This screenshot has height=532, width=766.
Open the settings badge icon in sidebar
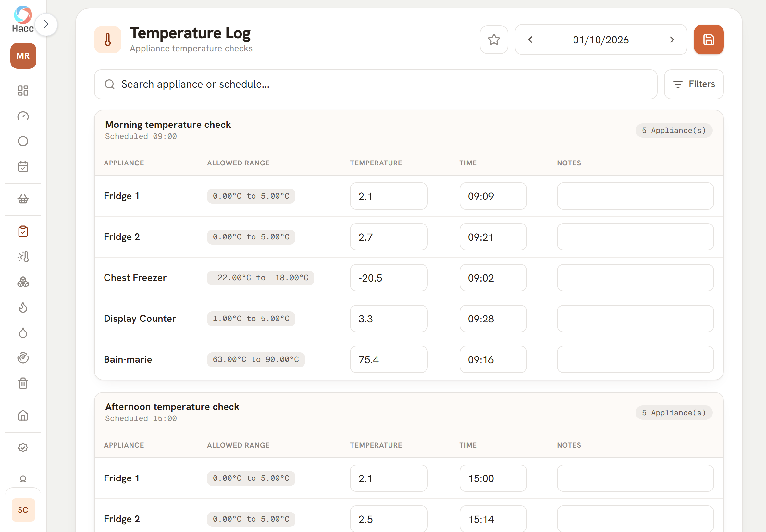(x=23, y=448)
